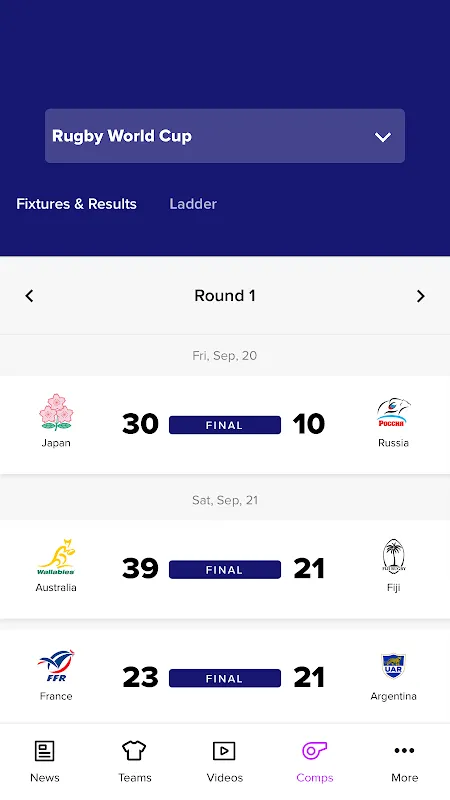
Task: Tap the France FFR logo
Action: [x=56, y=666]
